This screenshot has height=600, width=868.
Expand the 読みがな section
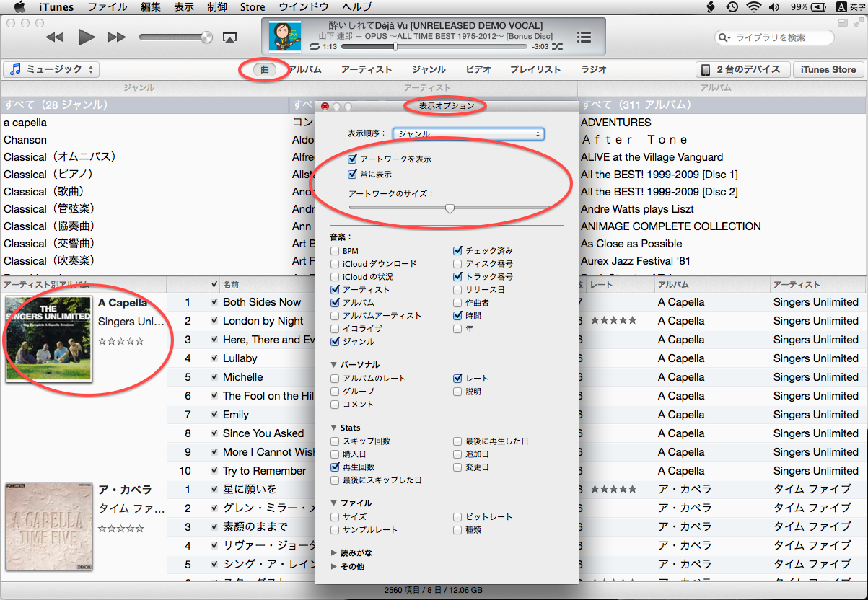click(334, 553)
